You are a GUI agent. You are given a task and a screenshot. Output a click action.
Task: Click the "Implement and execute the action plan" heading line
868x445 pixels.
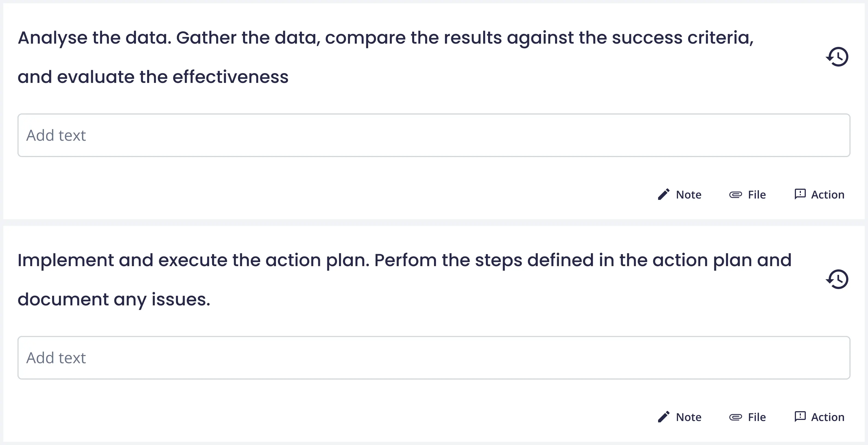[404, 260]
